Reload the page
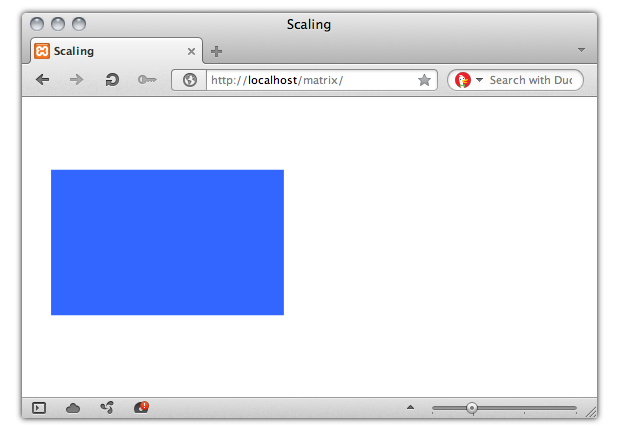This screenshot has height=430, width=620. click(x=112, y=80)
